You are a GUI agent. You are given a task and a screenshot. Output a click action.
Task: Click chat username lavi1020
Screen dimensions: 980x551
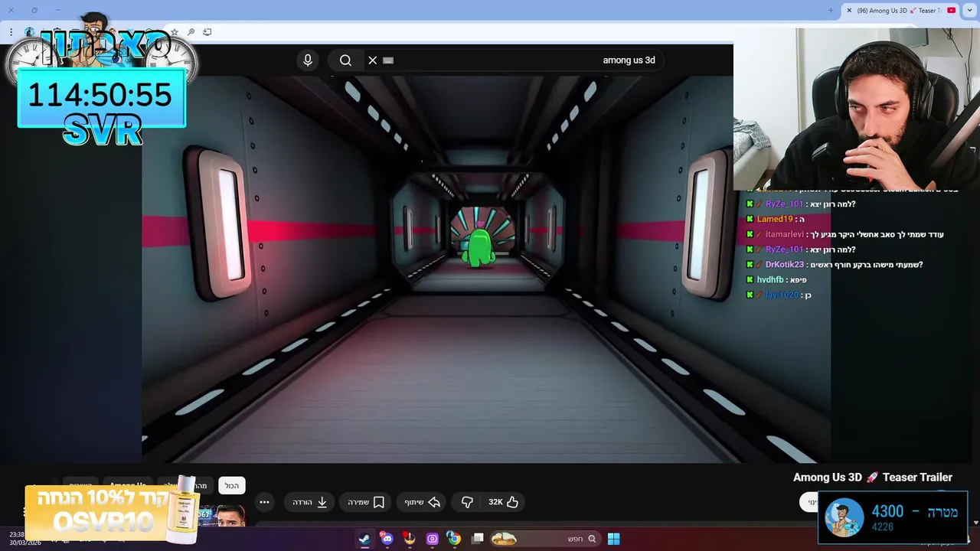[782, 295]
